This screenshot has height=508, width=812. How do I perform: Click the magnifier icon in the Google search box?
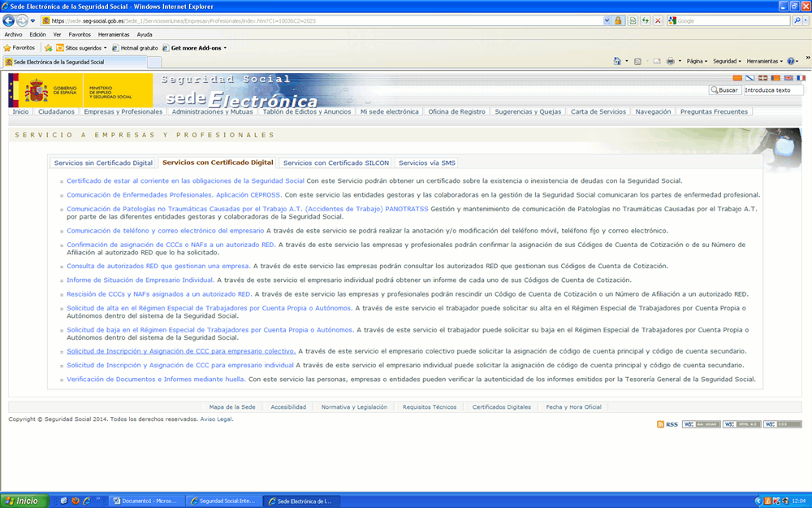(x=797, y=20)
